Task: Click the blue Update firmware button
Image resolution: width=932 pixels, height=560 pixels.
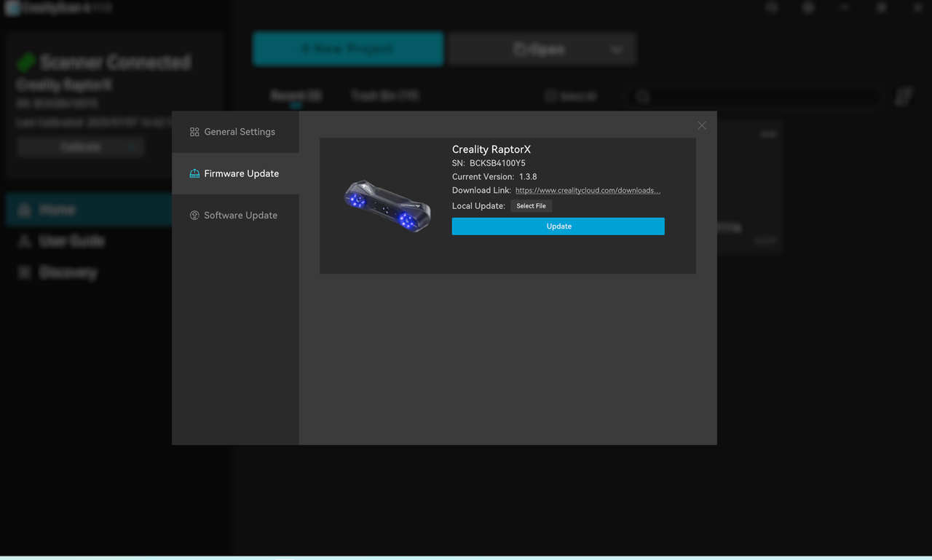Action: point(558,226)
